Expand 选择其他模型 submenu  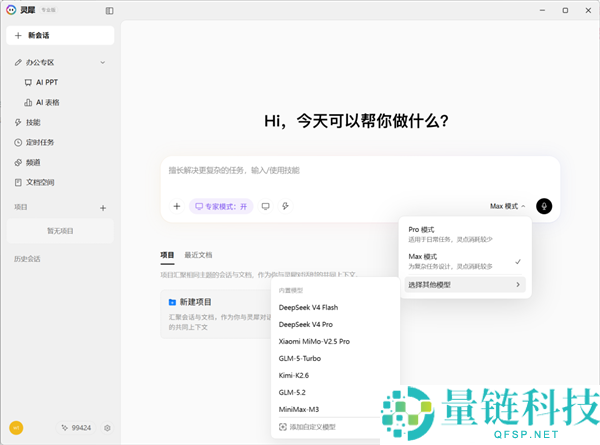pyautogui.click(x=465, y=285)
